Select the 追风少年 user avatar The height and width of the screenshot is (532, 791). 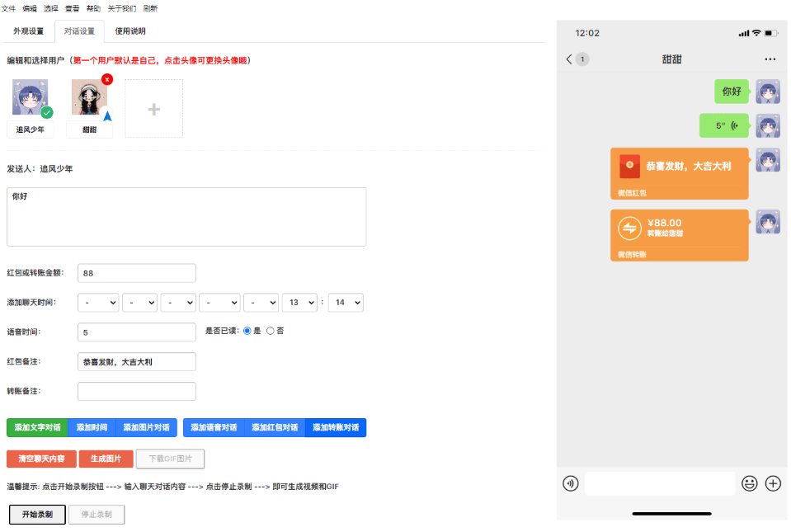[x=31, y=97]
